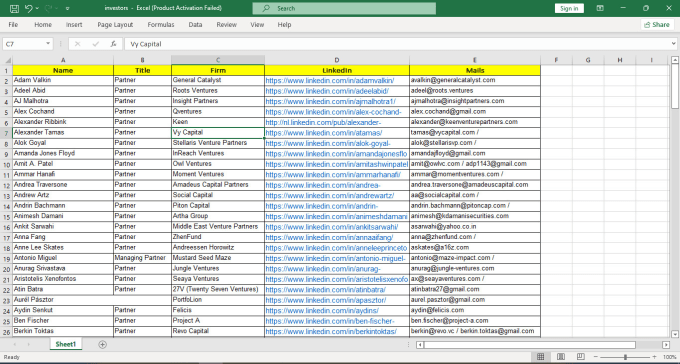Click the horizontal scrollbar left arrow
680x364 pixels.
coord(420,345)
